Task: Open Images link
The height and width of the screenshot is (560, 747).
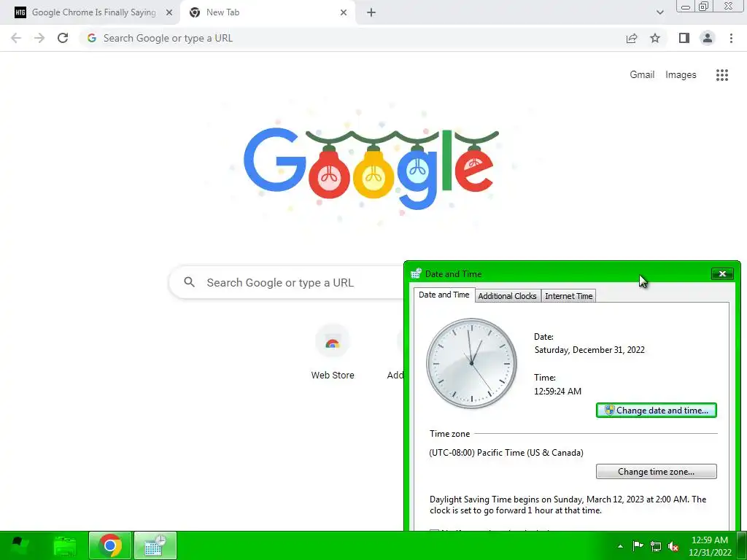Action: point(681,75)
